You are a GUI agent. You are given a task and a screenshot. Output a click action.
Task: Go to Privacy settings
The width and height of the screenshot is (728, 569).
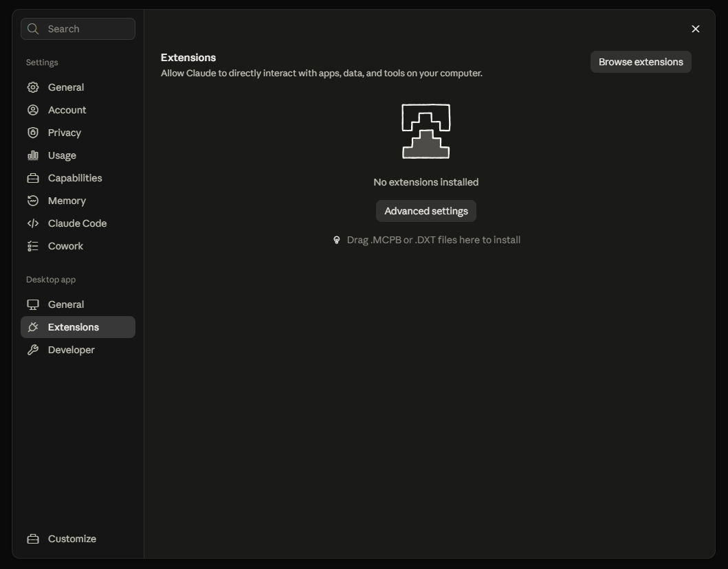point(78,133)
